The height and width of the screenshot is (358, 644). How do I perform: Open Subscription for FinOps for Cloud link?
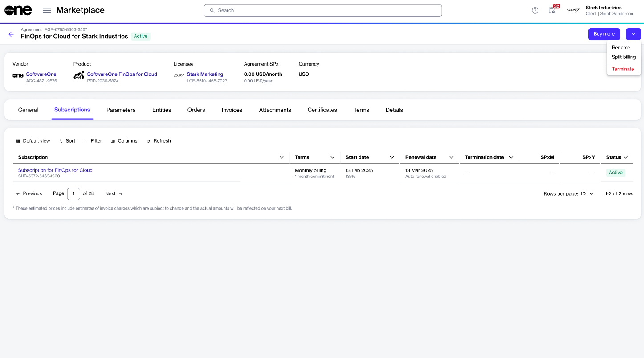(55, 170)
